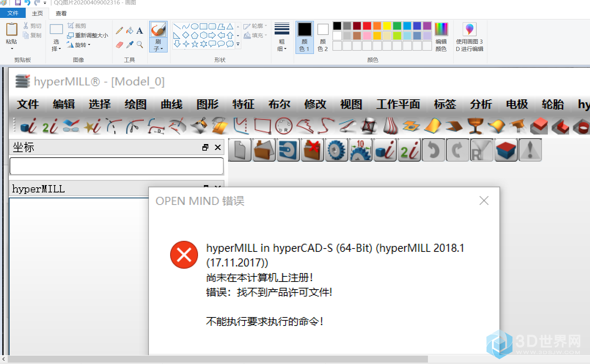
Task: Expand the shapes gallery more arrow
Action: 238,44
